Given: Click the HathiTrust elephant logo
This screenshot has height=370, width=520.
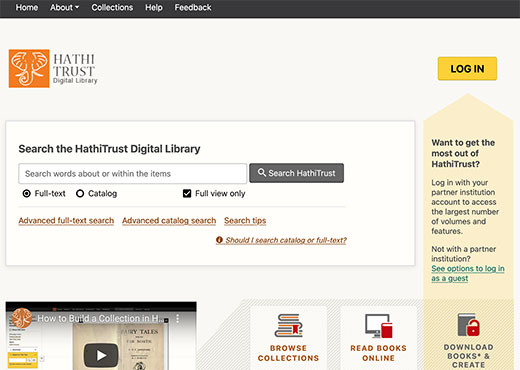Looking at the screenshot, I should [29, 68].
